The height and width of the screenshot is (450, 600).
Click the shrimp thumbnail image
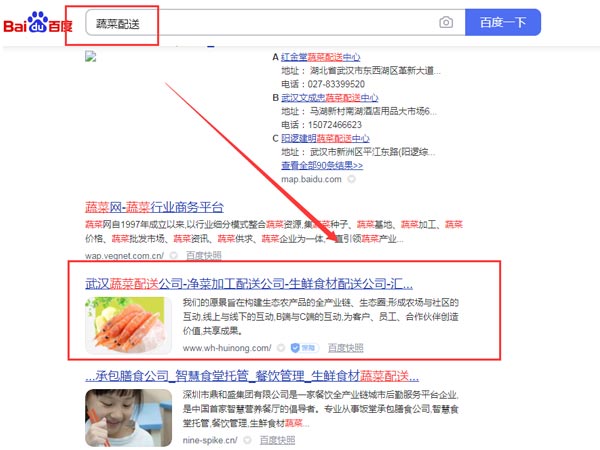pyautogui.click(x=129, y=325)
